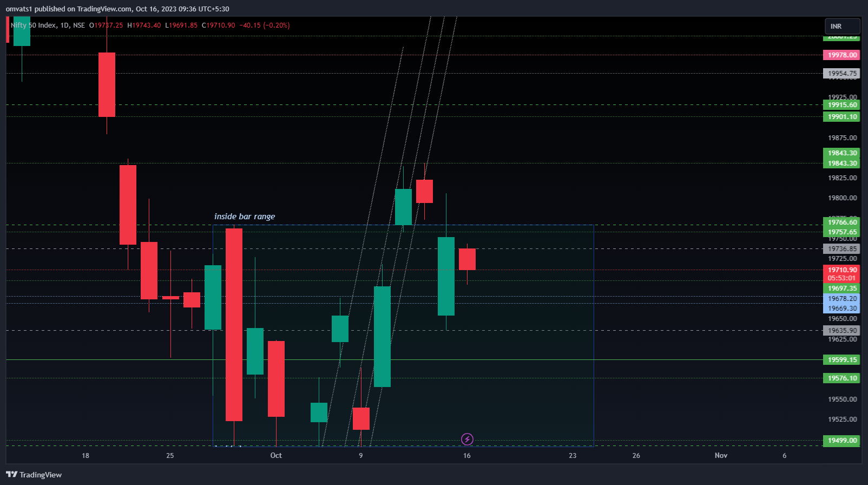868x485 pixels.
Task: Click the green 19499.00 price label
Action: pyautogui.click(x=841, y=441)
